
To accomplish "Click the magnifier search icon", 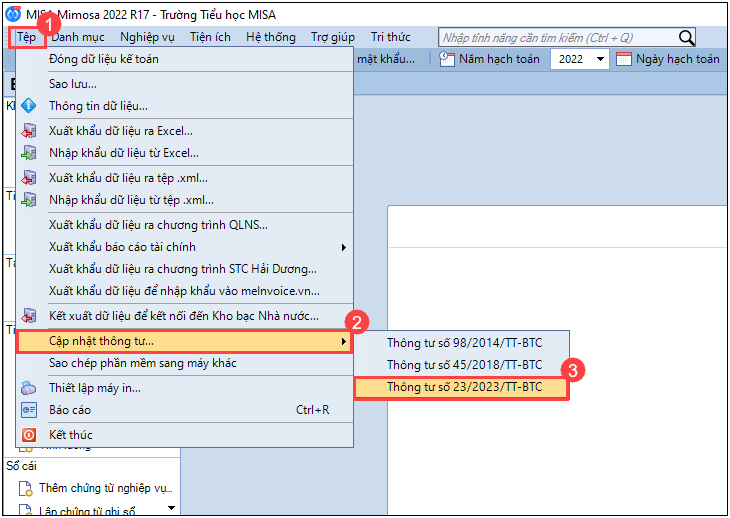I will click(686, 37).
